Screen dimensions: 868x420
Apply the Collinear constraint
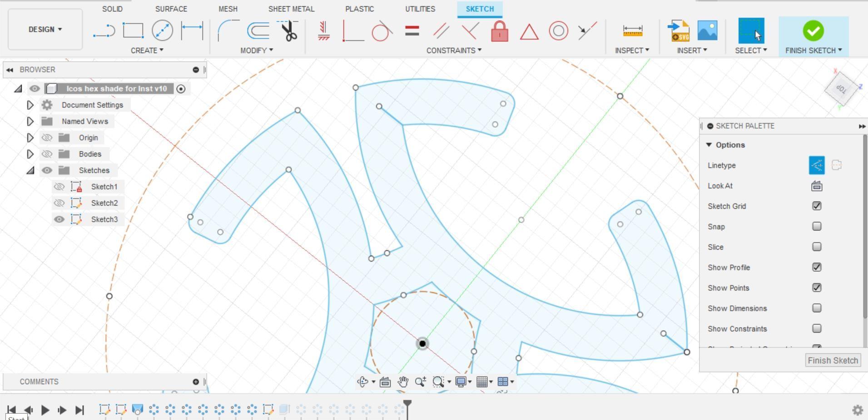587,31
